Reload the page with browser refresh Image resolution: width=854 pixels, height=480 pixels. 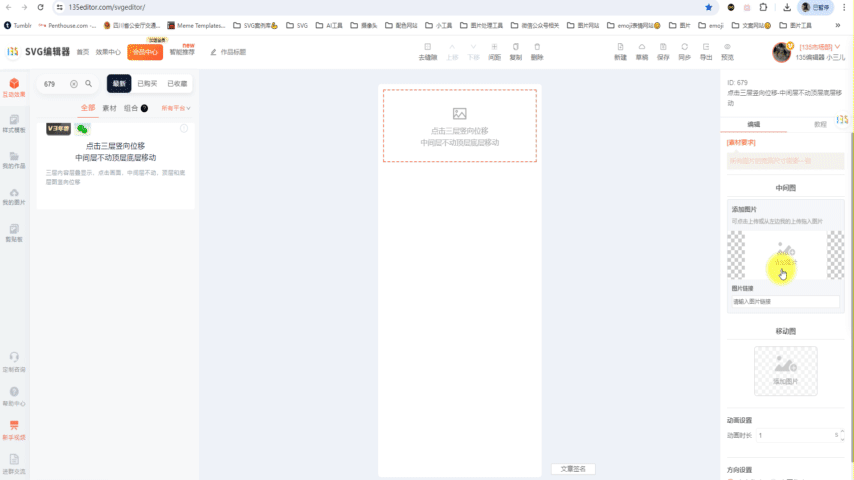(40, 7)
